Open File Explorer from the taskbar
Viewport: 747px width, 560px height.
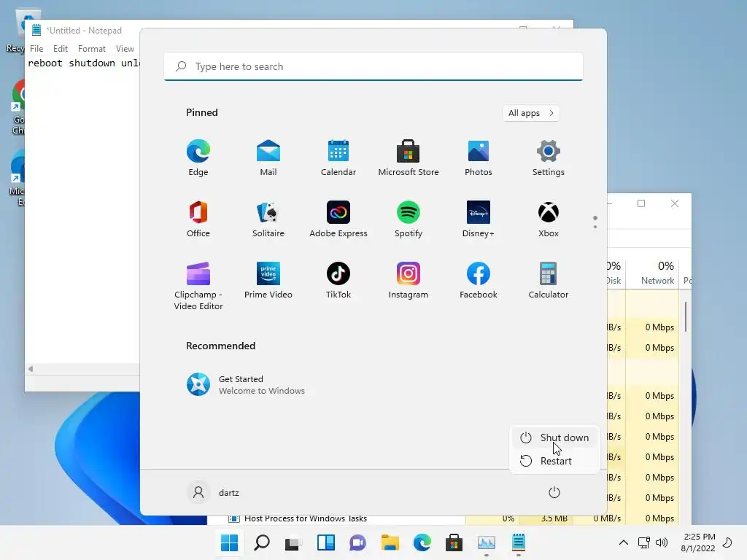(x=390, y=542)
